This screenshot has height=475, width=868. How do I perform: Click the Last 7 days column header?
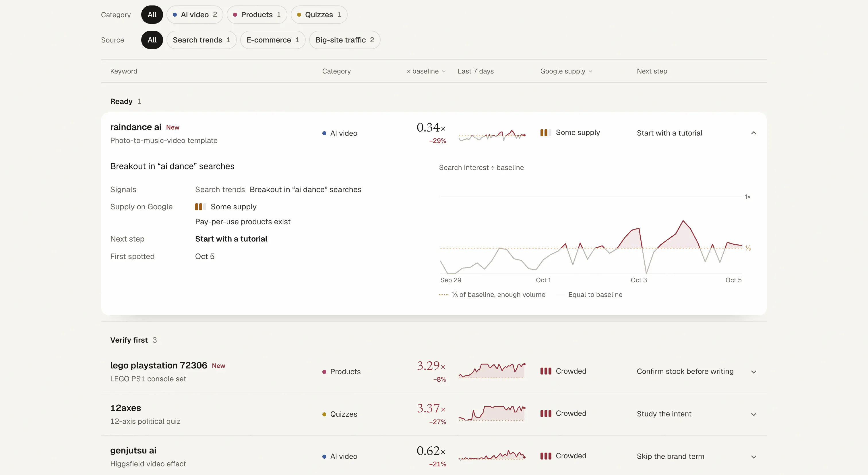(475, 71)
